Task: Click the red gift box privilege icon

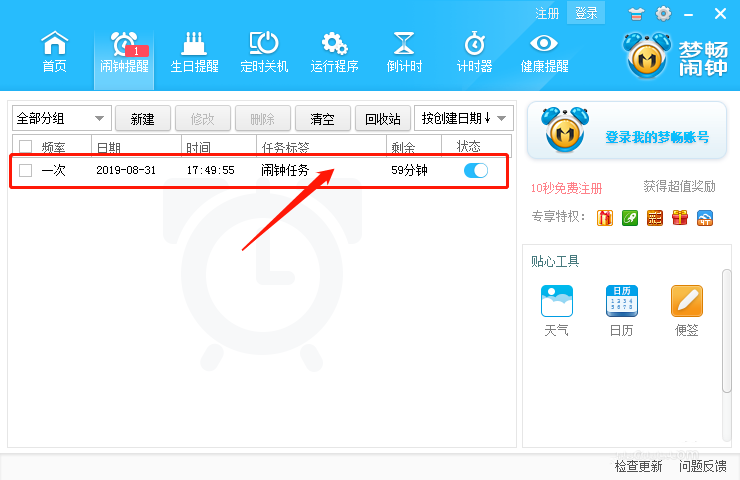Action: pyautogui.click(x=680, y=218)
